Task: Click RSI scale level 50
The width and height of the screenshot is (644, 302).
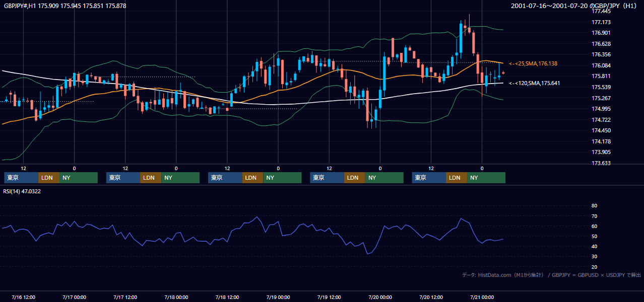Action: (x=594, y=236)
